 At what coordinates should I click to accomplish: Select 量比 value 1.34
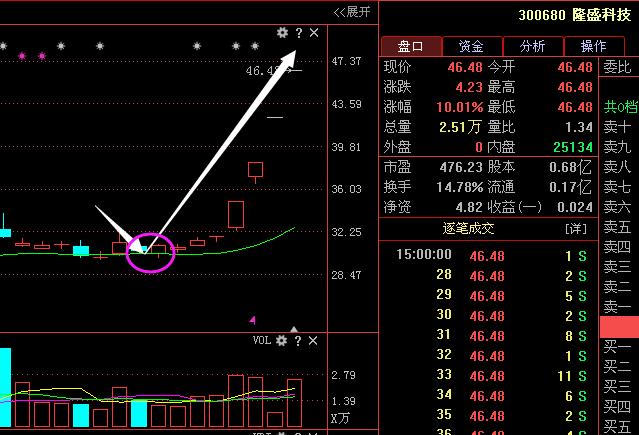[x=579, y=127]
